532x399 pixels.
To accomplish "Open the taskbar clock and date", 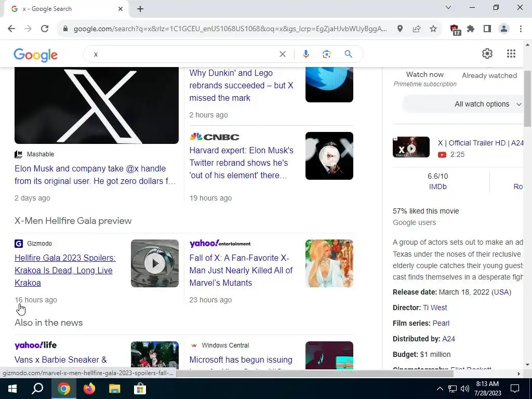I will click(x=487, y=389).
